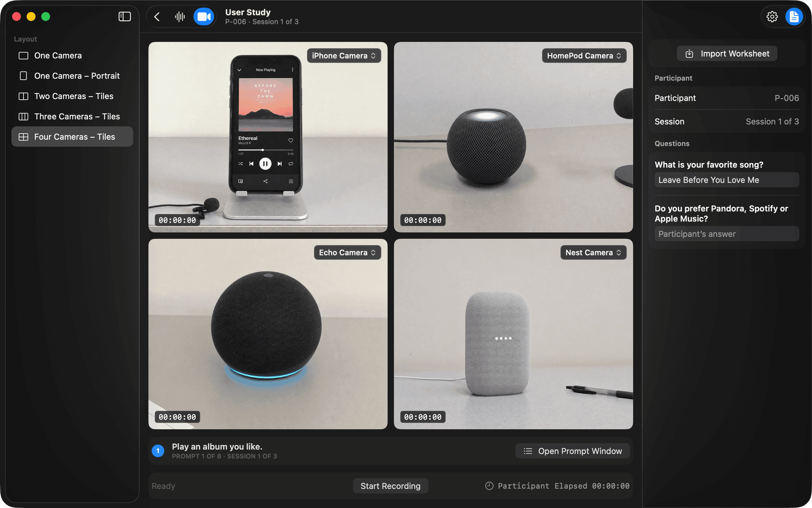Click the Four Cameras grid icon
The width and height of the screenshot is (812, 508).
[x=23, y=137]
